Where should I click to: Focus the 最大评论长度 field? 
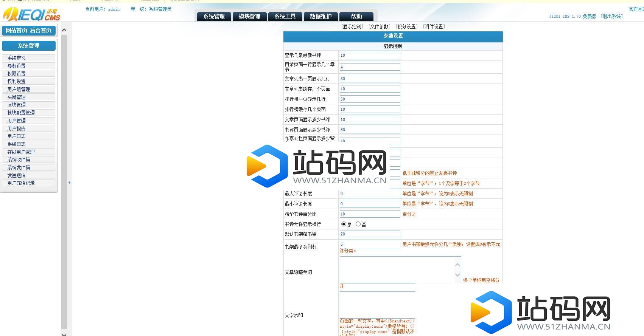pyautogui.click(x=370, y=194)
